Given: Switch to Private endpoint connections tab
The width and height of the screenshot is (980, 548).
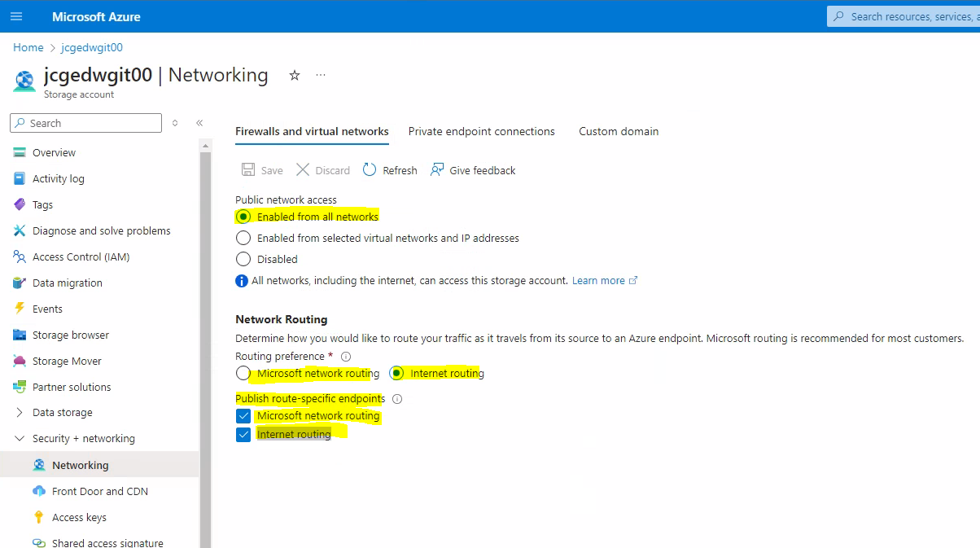Looking at the screenshot, I should tap(482, 131).
